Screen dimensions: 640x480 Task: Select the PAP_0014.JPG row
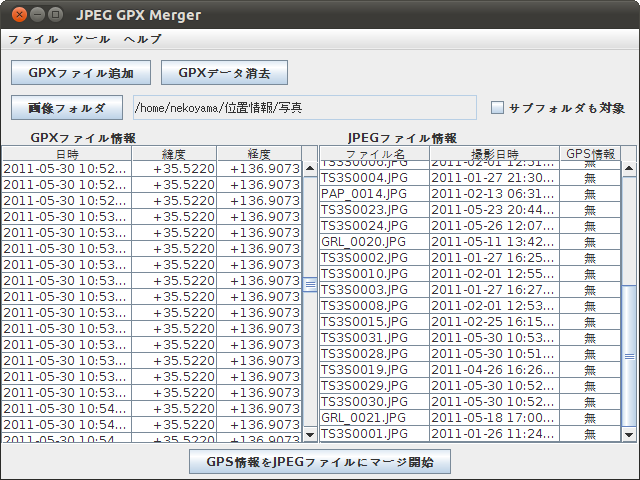[375, 193]
